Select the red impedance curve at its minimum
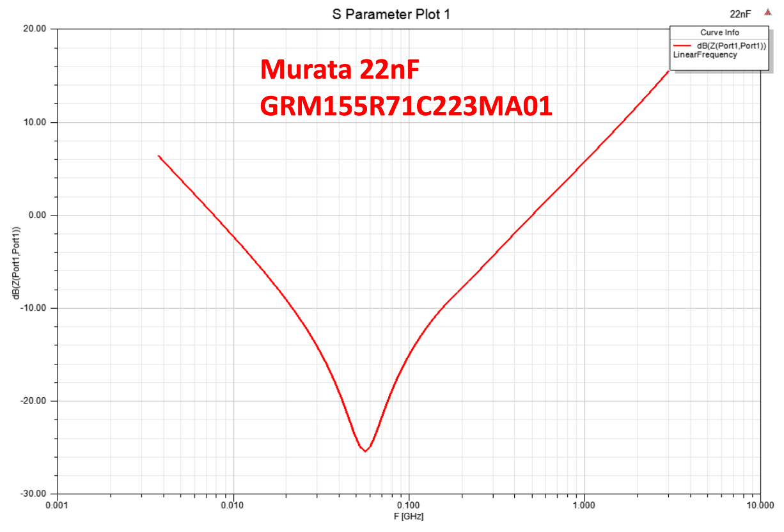 click(x=365, y=451)
